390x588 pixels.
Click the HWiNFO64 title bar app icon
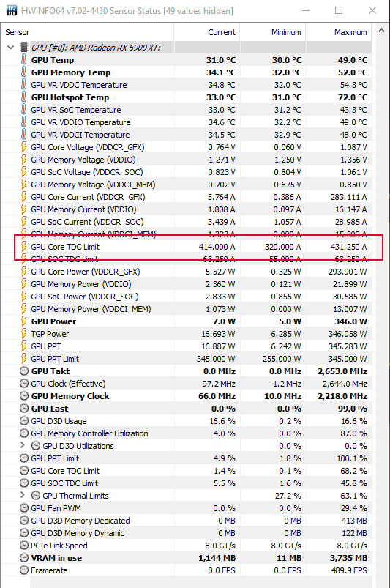tap(12, 10)
